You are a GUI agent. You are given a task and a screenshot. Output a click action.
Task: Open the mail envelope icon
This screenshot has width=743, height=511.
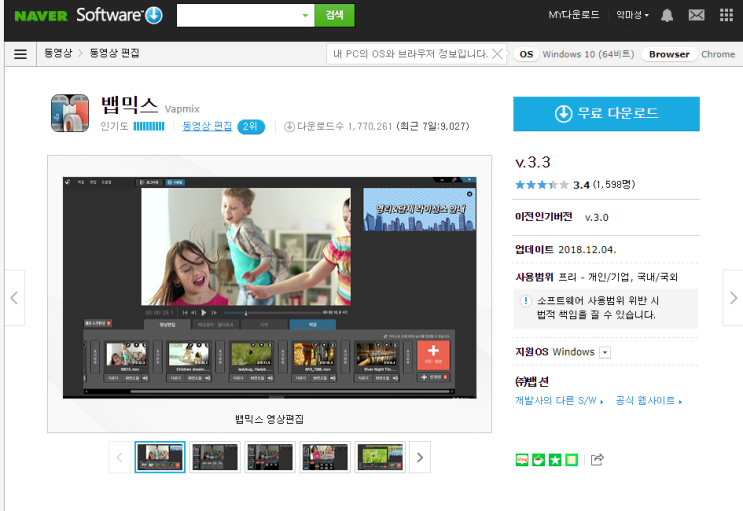[x=696, y=15]
